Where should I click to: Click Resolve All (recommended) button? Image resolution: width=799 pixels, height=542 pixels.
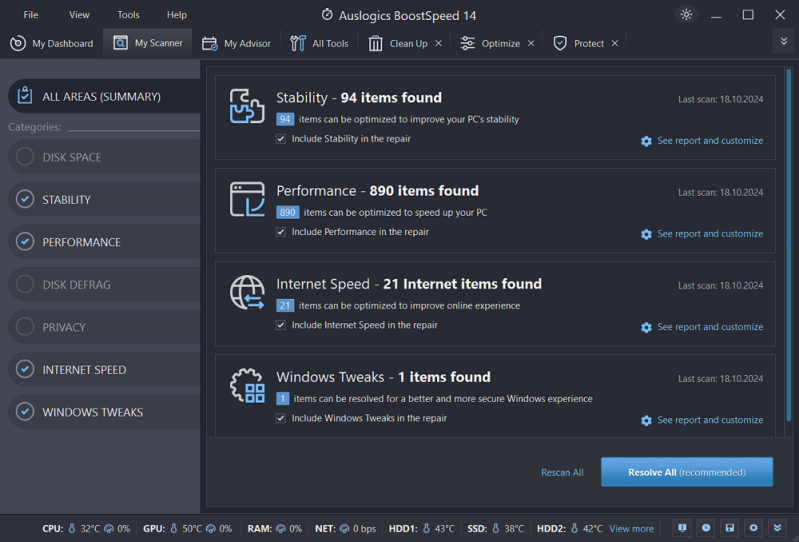pyautogui.click(x=686, y=472)
